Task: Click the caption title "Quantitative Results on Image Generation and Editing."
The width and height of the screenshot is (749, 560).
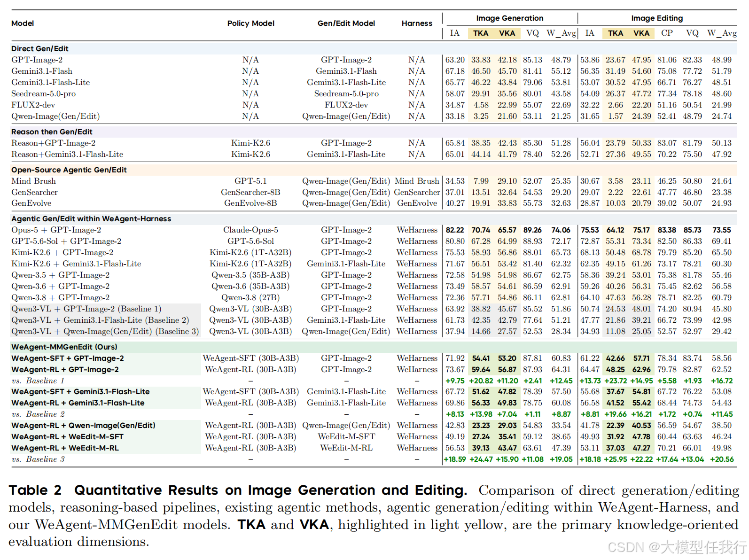Action: [271, 490]
